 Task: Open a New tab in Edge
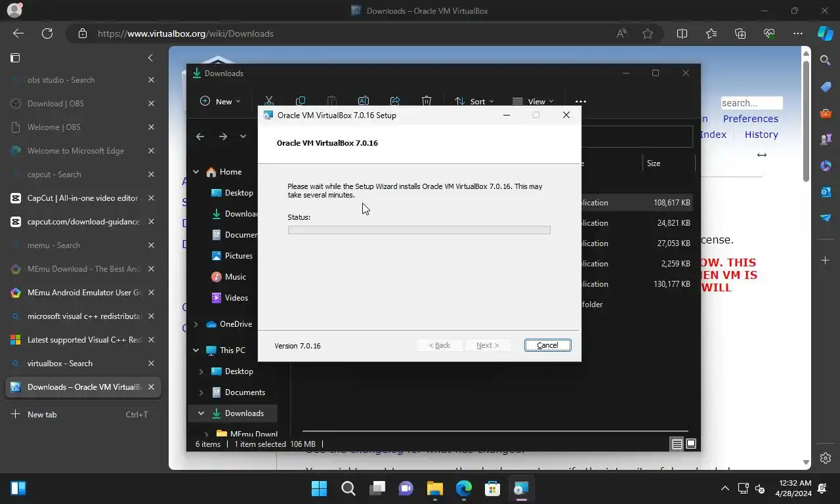(83, 415)
